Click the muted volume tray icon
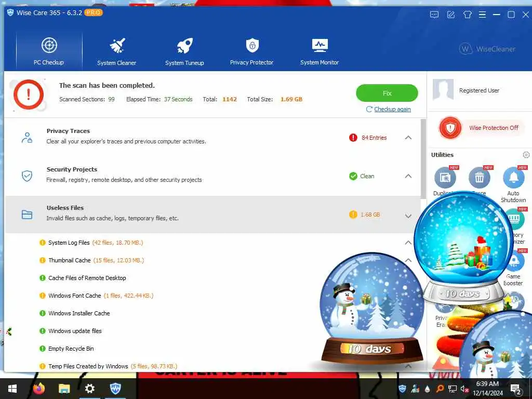This screenshot has width=532, height=399. [464, 389]
